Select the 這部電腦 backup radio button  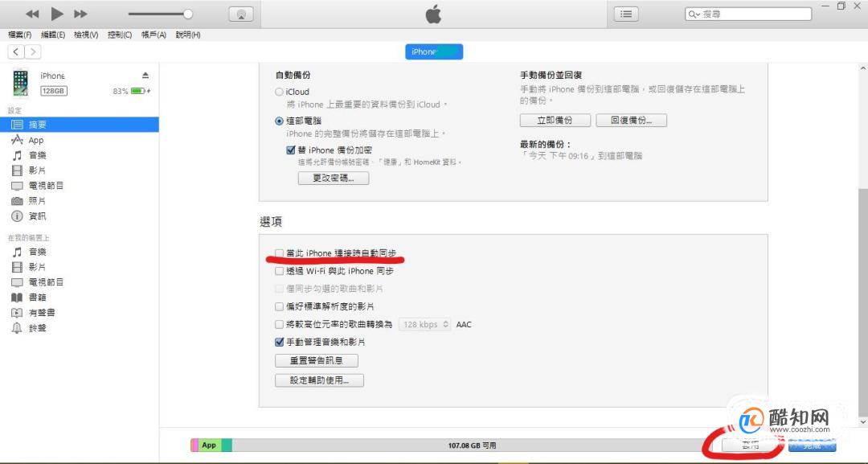point(280,121)
